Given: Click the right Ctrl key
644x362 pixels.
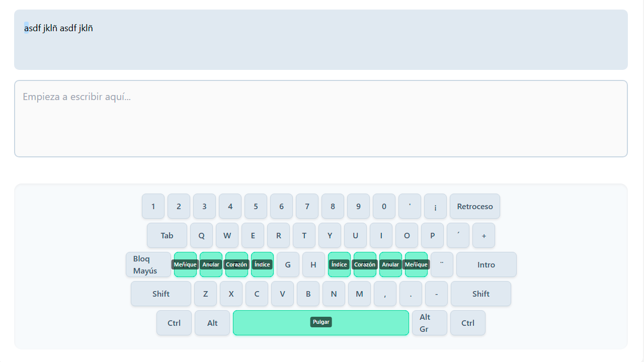Looking at the screenshot, I should click(468, 323).
